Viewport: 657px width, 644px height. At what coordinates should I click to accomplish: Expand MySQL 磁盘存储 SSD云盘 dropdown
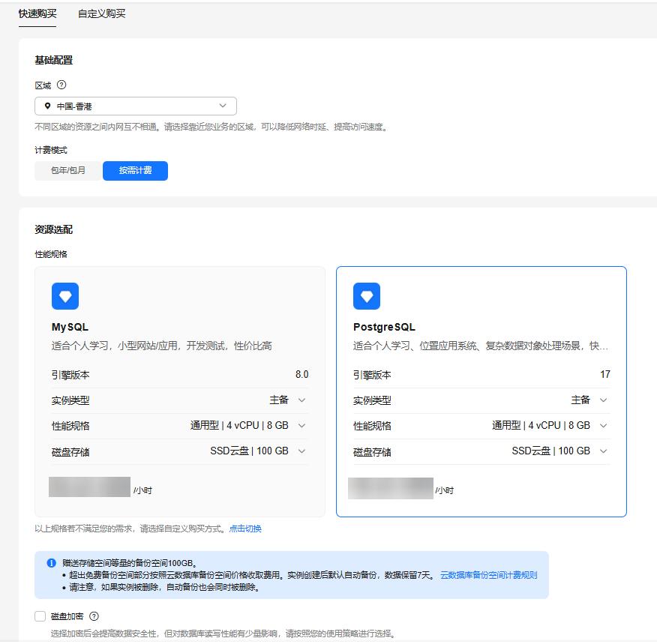point(258,451)
